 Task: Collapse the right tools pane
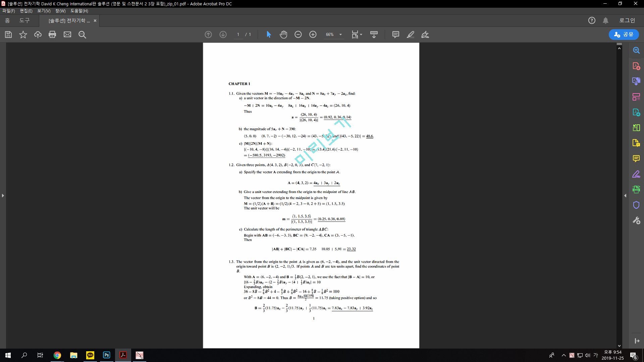click(x=625, y=195)
